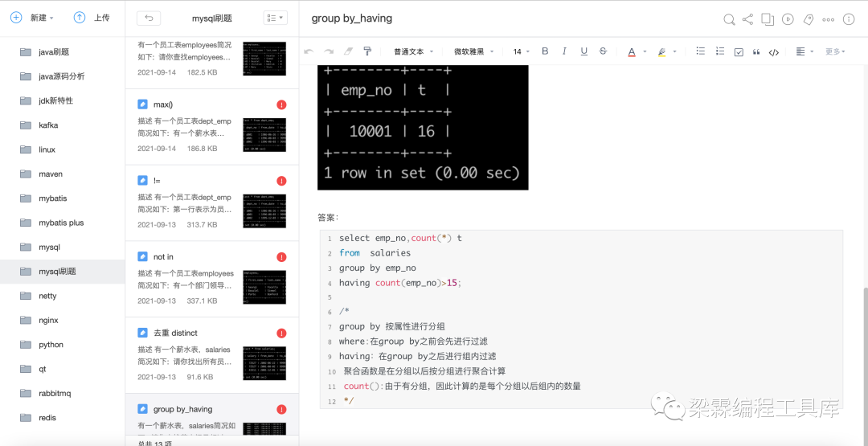The height and width of the screenshot is (446, 868).
Task: Click sync error badge on not in note
Action: coord(281,257)
